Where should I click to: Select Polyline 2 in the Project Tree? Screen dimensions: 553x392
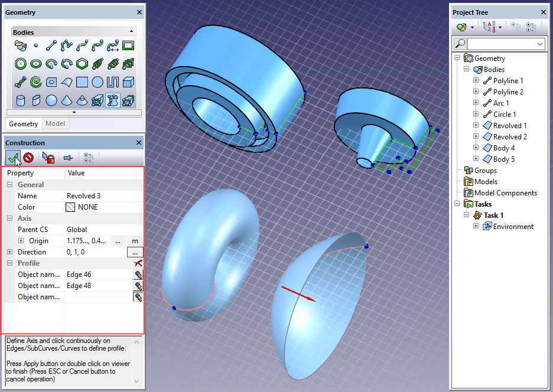point(508,92)
